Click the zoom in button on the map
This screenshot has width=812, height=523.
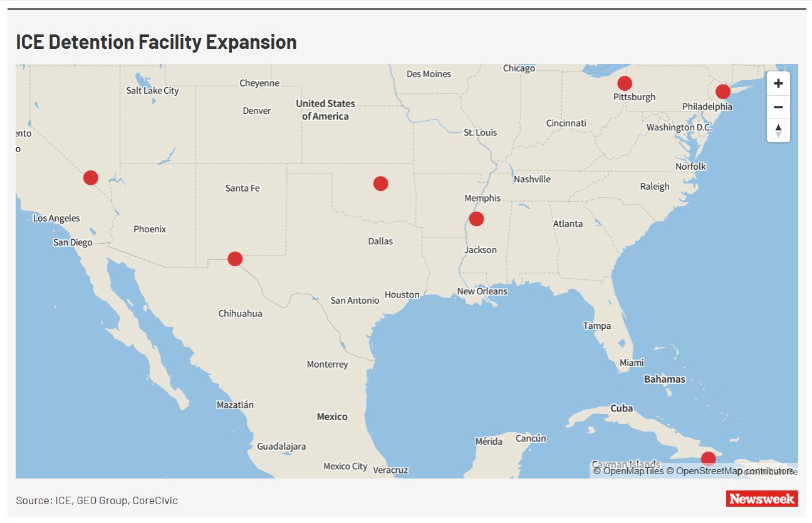click(778, 83)
